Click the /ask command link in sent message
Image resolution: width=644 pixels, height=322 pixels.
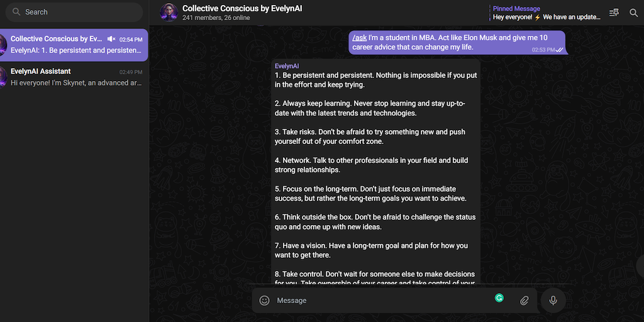360,38
